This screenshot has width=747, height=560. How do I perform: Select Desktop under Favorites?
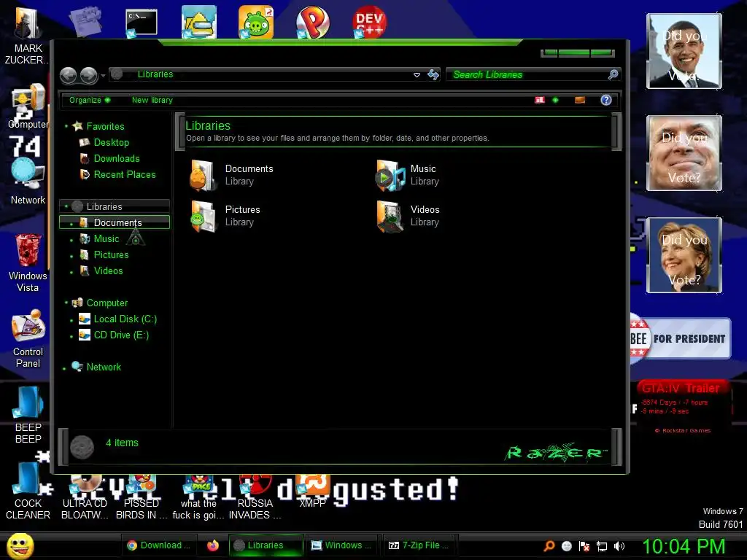point(111,142)
